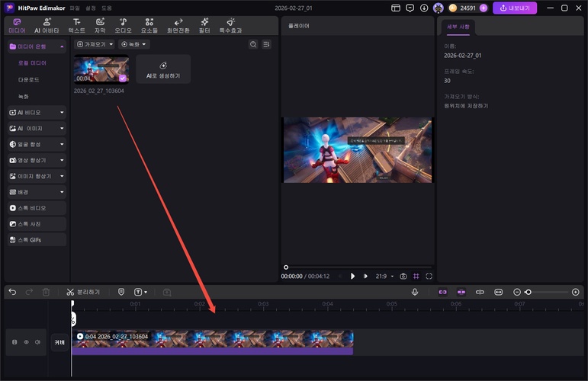Click the 분리하기 scissors split tool

click(82, 292)
